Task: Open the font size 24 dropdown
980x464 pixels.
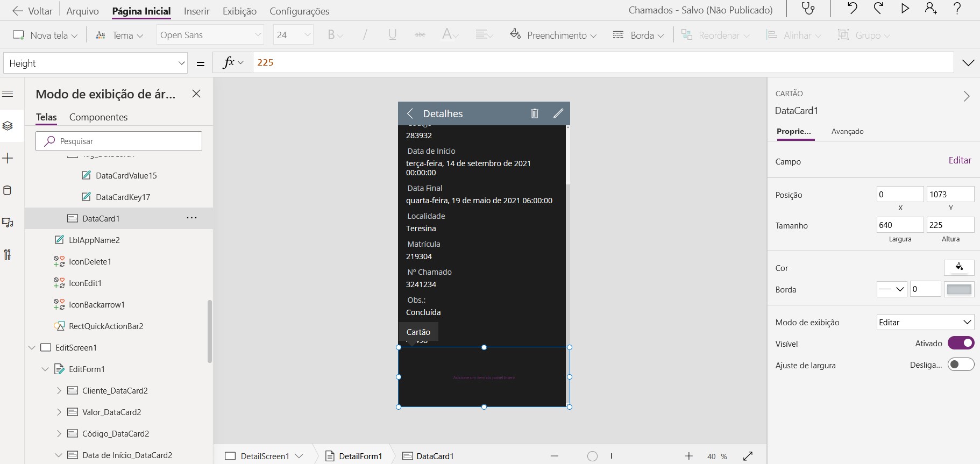Action: point(293,35)
